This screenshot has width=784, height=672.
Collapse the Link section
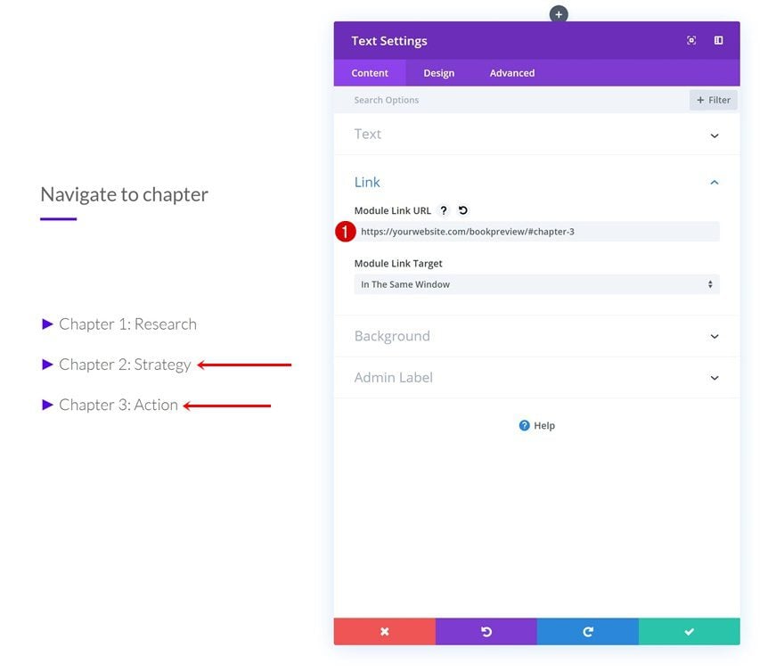715,183
